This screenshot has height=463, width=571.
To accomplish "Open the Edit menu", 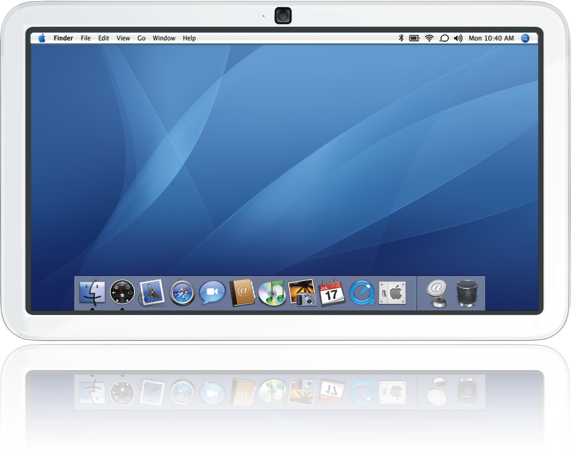I will click(x=103, y=38).
